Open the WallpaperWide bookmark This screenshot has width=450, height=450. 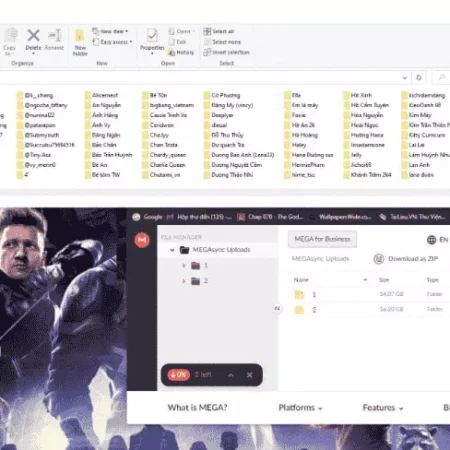coord(341,217)
